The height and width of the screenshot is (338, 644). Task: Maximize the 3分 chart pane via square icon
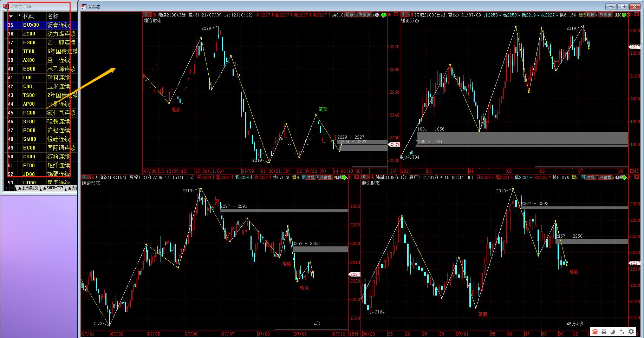click(x=396, y=15)
